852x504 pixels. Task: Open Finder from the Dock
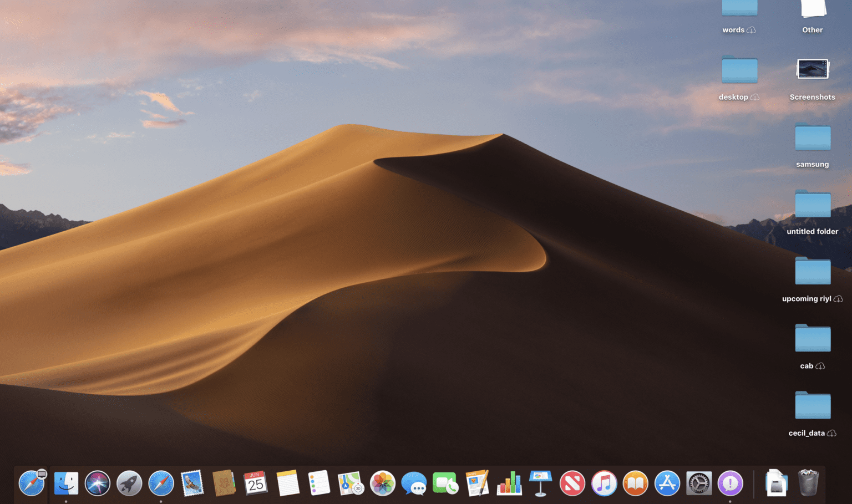65,483
